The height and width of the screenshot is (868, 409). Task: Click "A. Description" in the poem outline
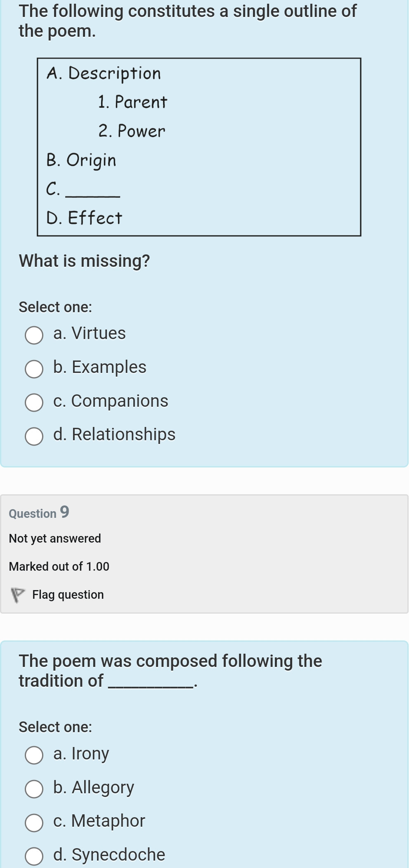(x=104, y=74)
